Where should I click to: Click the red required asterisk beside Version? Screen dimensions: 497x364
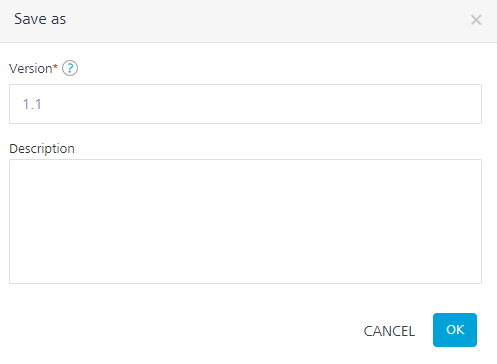coord(55,66)
